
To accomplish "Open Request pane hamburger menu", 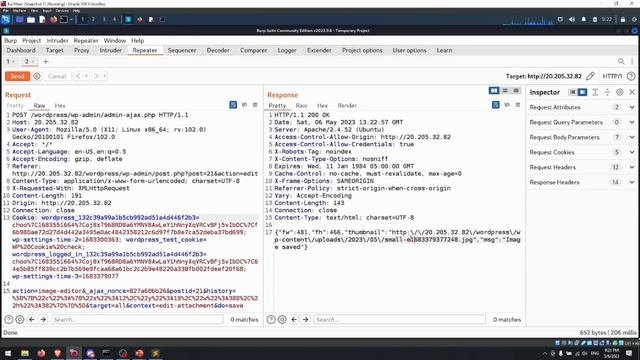I will [255, 105].
